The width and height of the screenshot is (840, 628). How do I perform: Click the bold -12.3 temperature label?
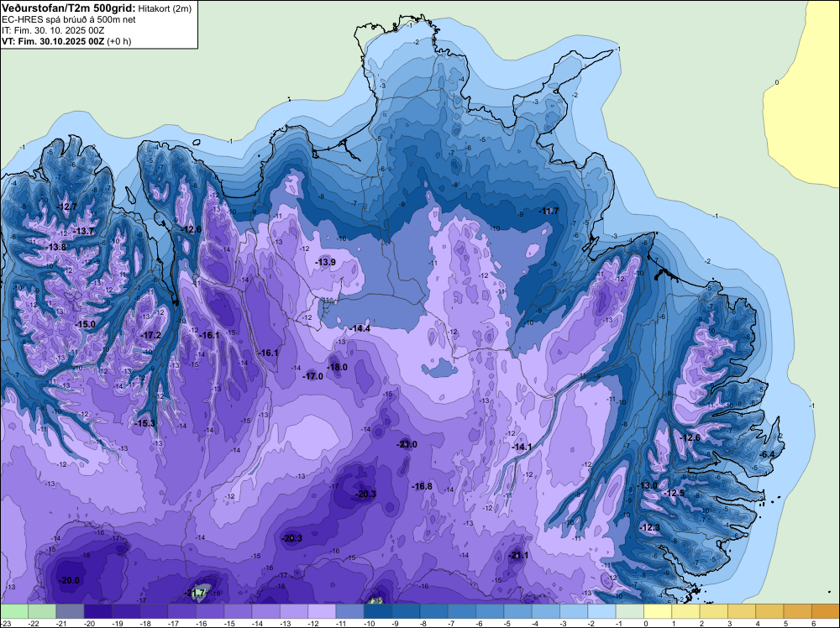click(650, 527)
